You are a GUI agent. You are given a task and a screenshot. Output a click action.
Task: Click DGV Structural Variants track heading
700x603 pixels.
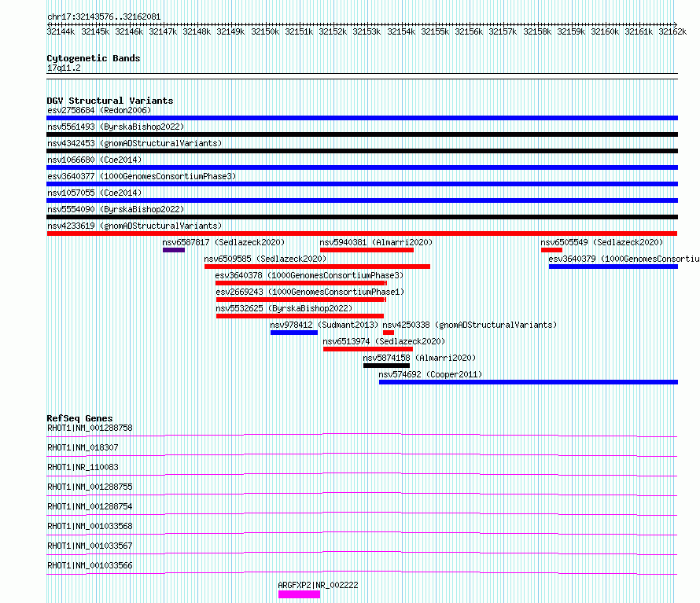click(110, 101)
